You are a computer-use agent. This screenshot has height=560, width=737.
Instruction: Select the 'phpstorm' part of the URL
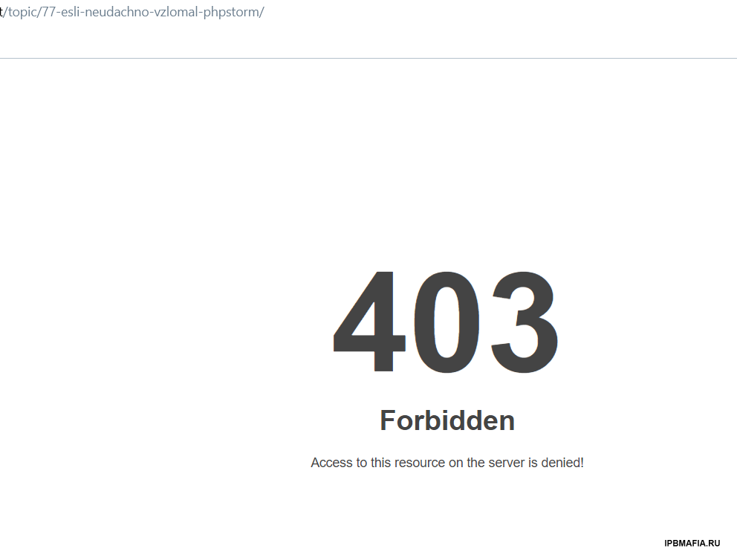[x=231, y=13]
